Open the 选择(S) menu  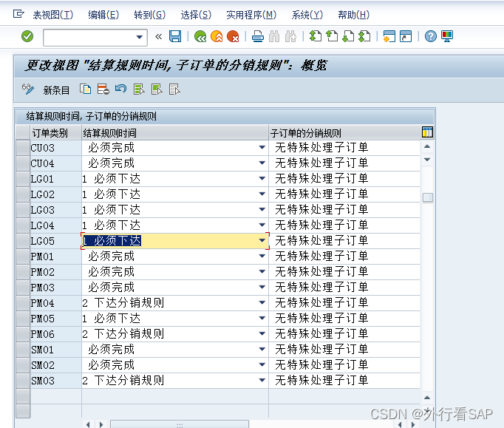pyautogui.click(x=196, y=15)
